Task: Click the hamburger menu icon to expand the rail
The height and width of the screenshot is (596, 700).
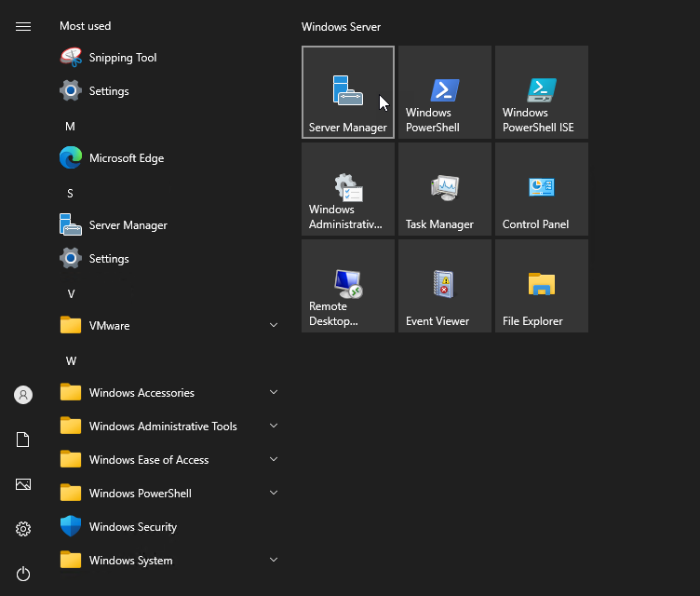Action: tap(23, 27)
